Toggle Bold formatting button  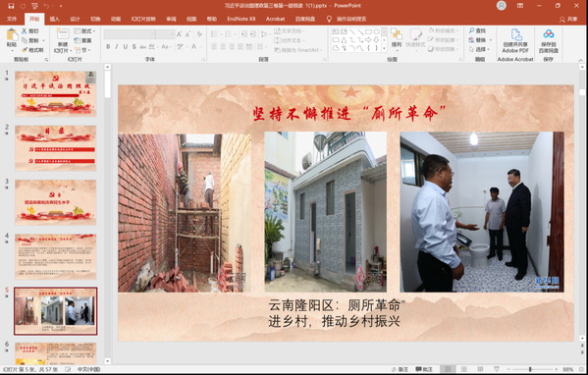(x=108, y=46)
